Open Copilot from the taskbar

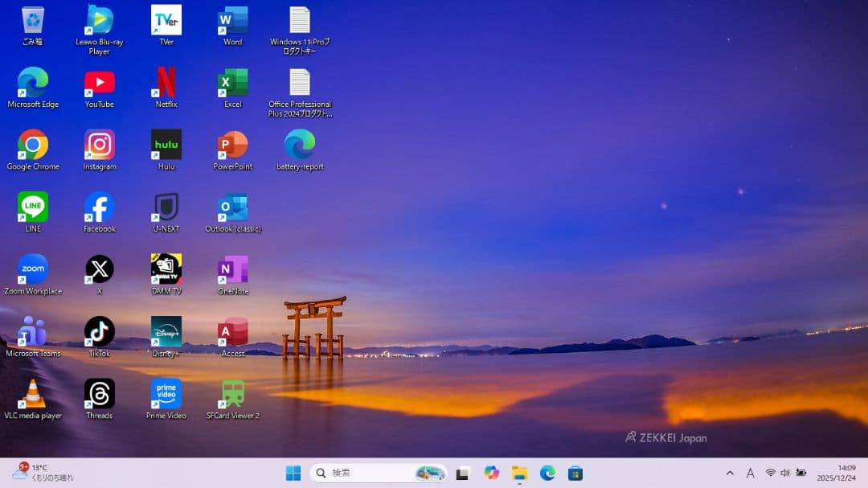coord(491,473)
